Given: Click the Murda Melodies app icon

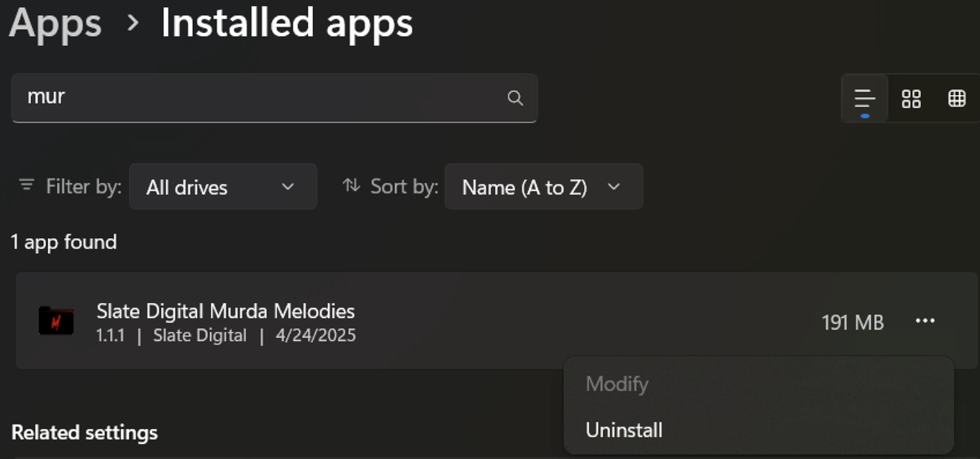Looking at the screenshot, I should tap(56, 321).
